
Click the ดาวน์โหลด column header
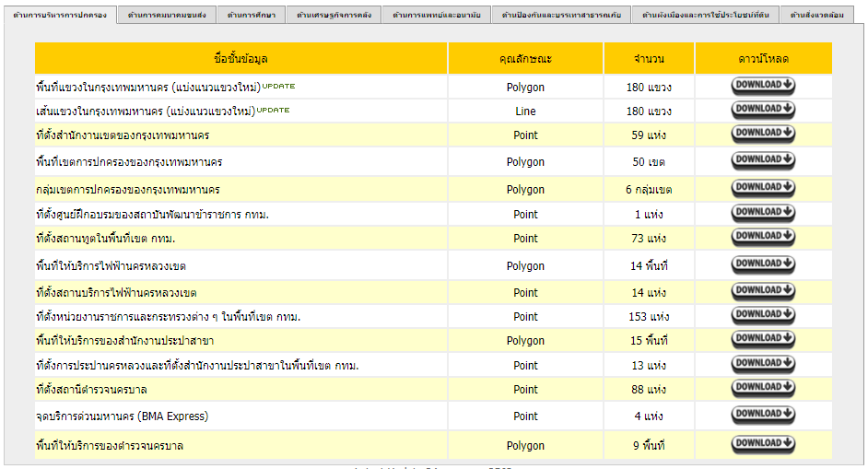coord(763,58)
